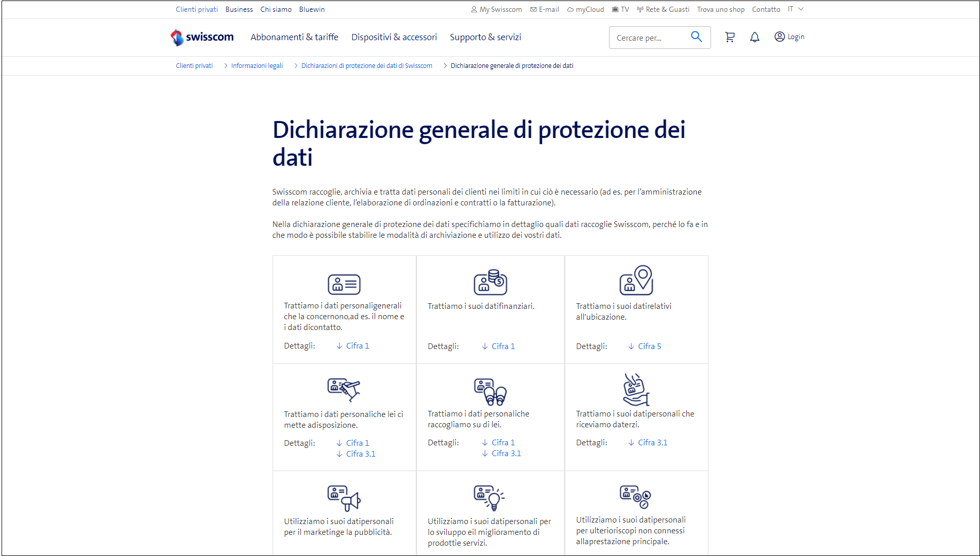
Task: Follow the Informazioni legali breadcrumb link
Action: pos(256,65)
